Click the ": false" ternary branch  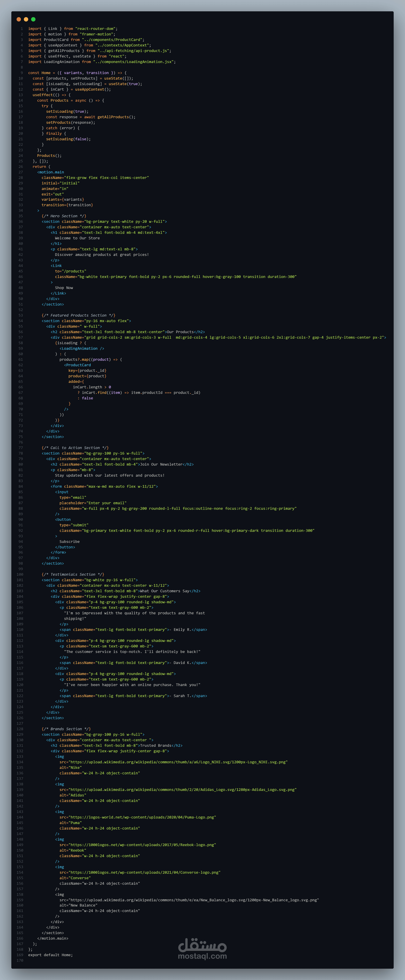point(85,398)
